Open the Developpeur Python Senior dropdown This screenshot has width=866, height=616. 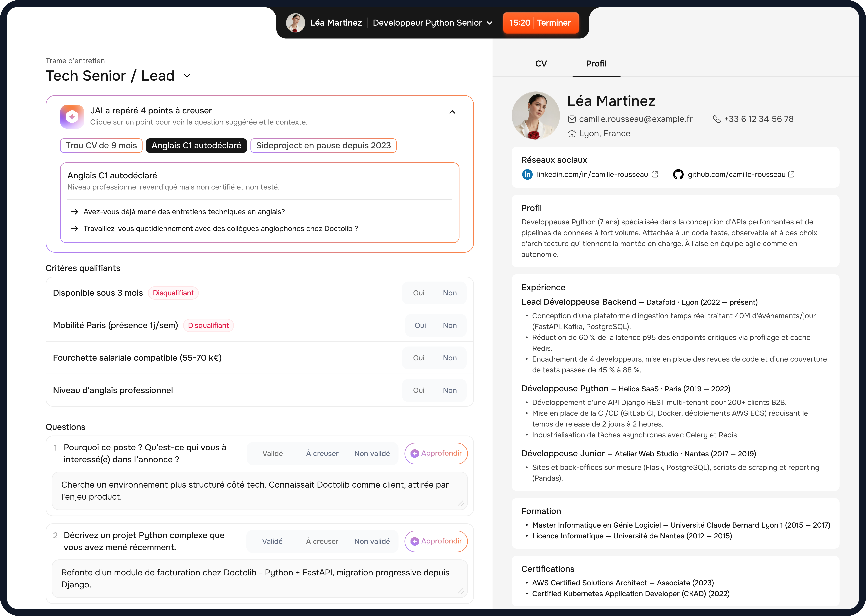433,23
